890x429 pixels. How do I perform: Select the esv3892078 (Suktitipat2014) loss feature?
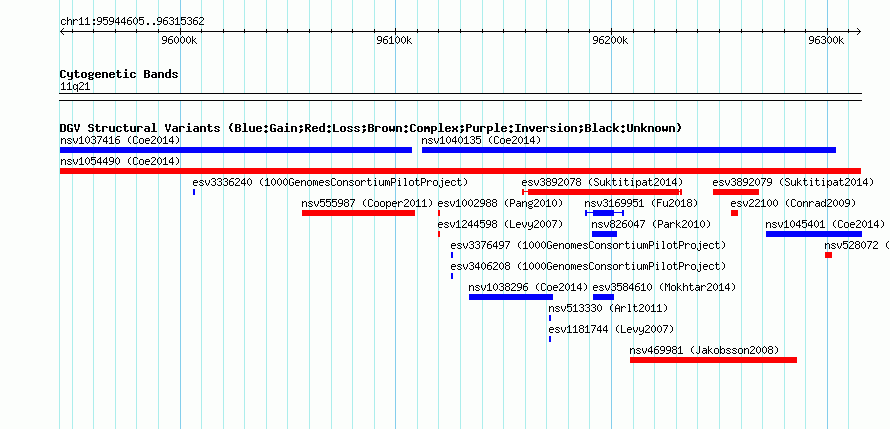tap(602, 192)
